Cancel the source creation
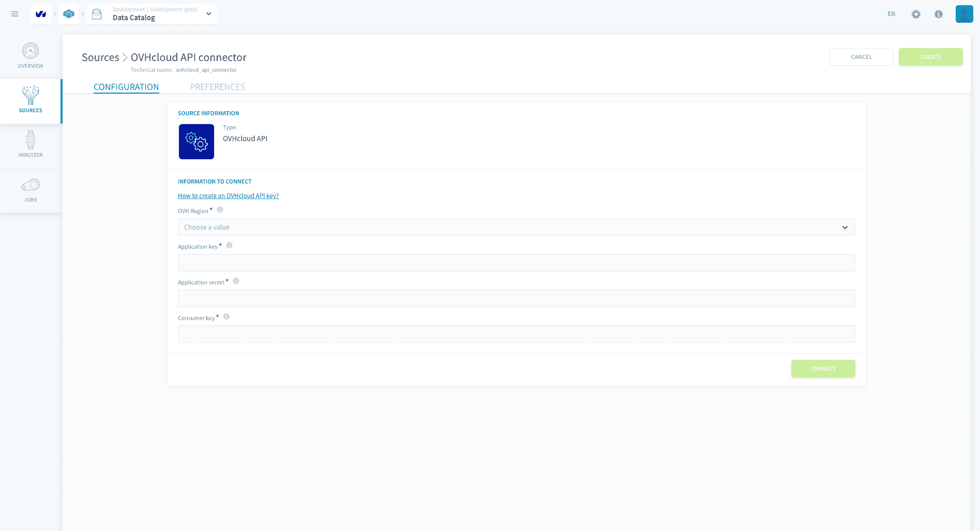This screenshot has height=531, width=980. [x=862, y=57]
